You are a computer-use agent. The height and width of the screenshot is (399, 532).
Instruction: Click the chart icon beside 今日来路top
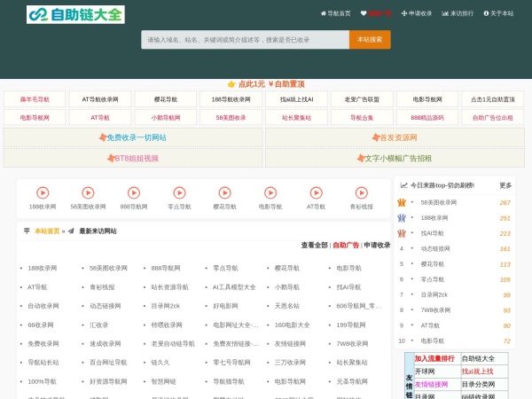403,185
